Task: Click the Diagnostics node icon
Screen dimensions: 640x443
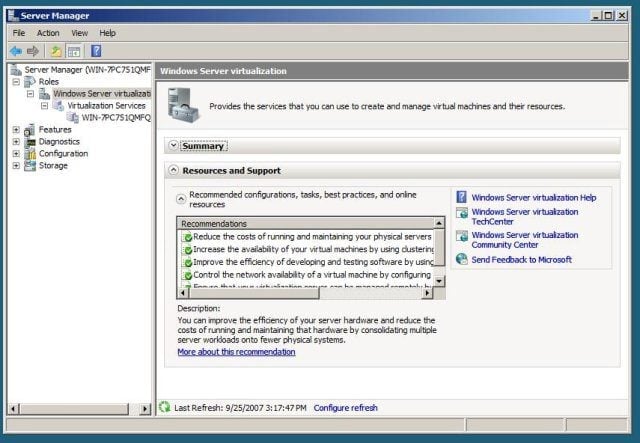Action: click(30, 142)
